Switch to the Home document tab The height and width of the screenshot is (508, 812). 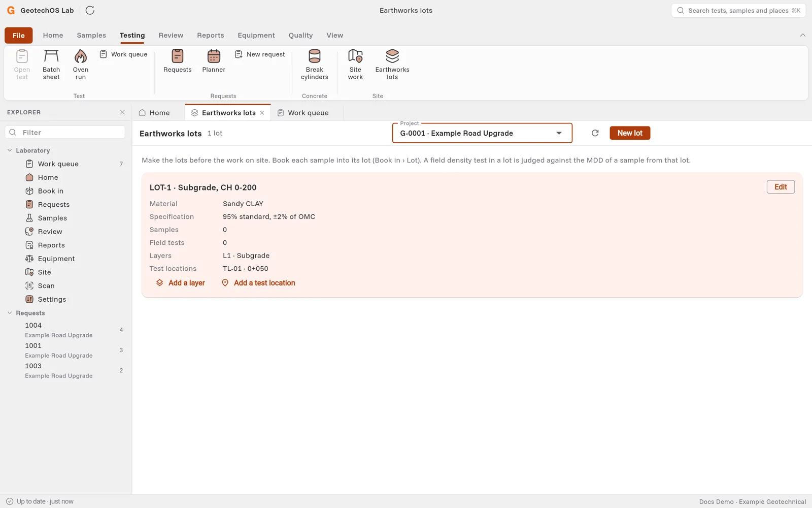tap(155, 113)
